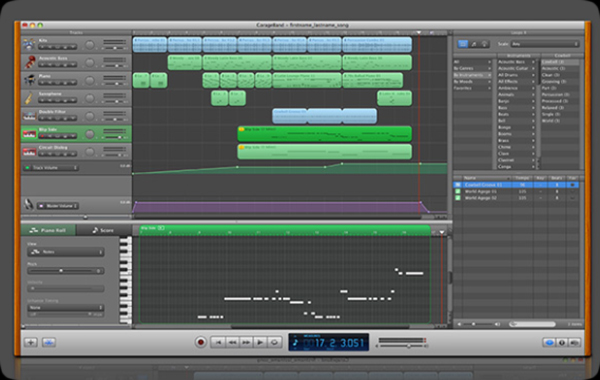Click the Acoustic Bass track icon

click(x=29, y=62)
